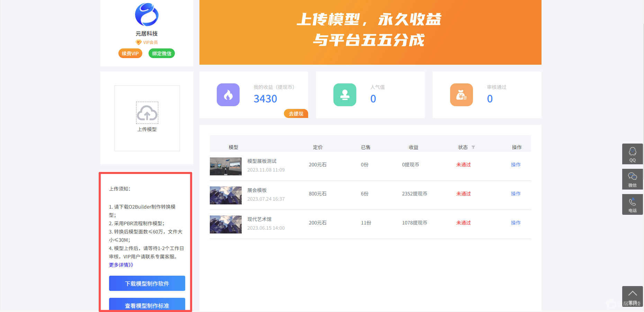Open 微信 contact from the side panel

tap(633, 179)
